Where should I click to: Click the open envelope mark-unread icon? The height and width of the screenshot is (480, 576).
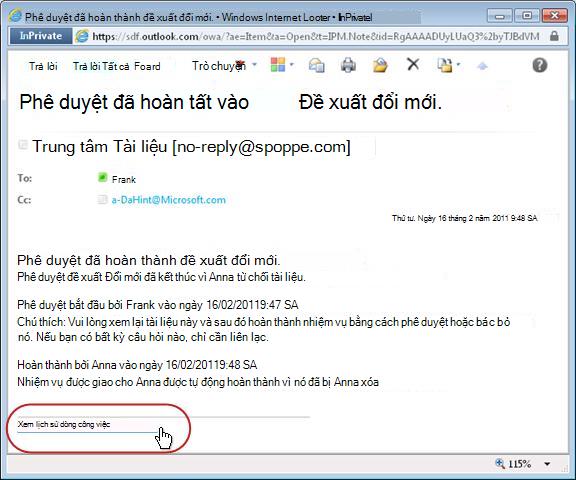coord(380,65)
